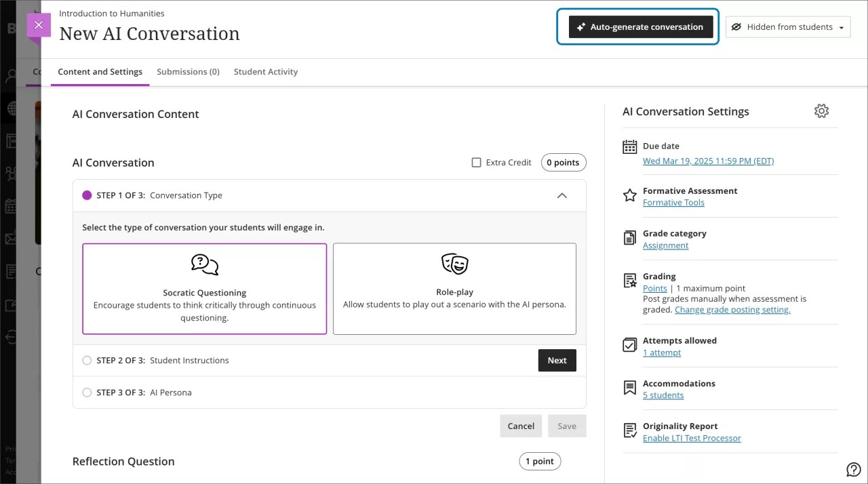The width and height of the screenshot is (868, 484).
Task: Open help via the question mark icon
Action: 854,469
